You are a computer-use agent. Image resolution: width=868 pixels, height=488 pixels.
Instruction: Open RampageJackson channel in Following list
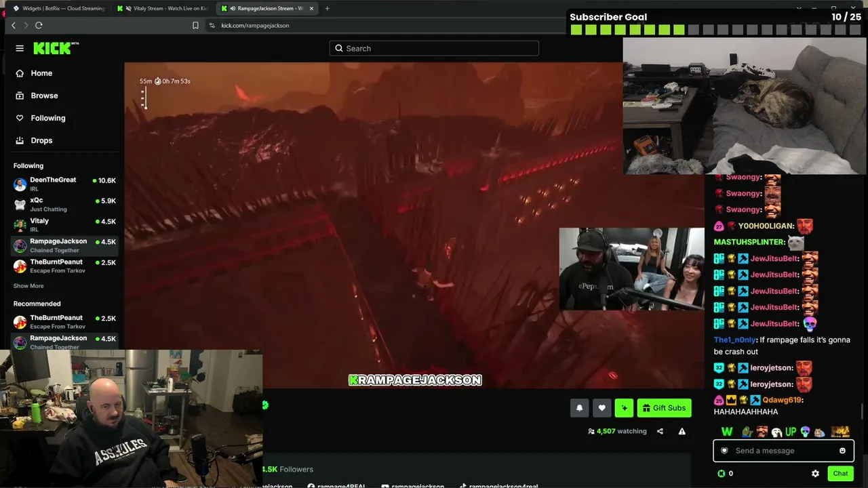(x=64, y=245)
